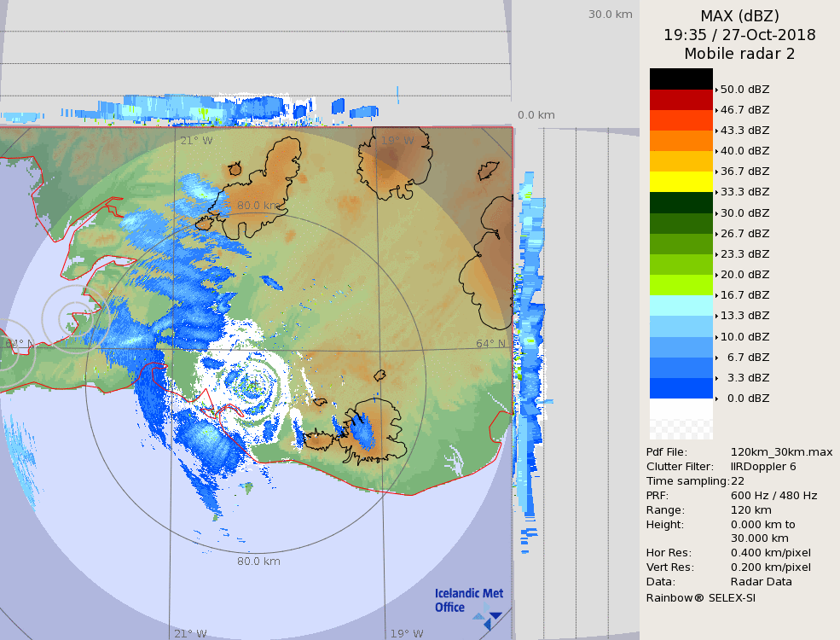840x640 pixels.
Task: Click the upper 80.0 km range ring label
Action: tap(258, 206)
